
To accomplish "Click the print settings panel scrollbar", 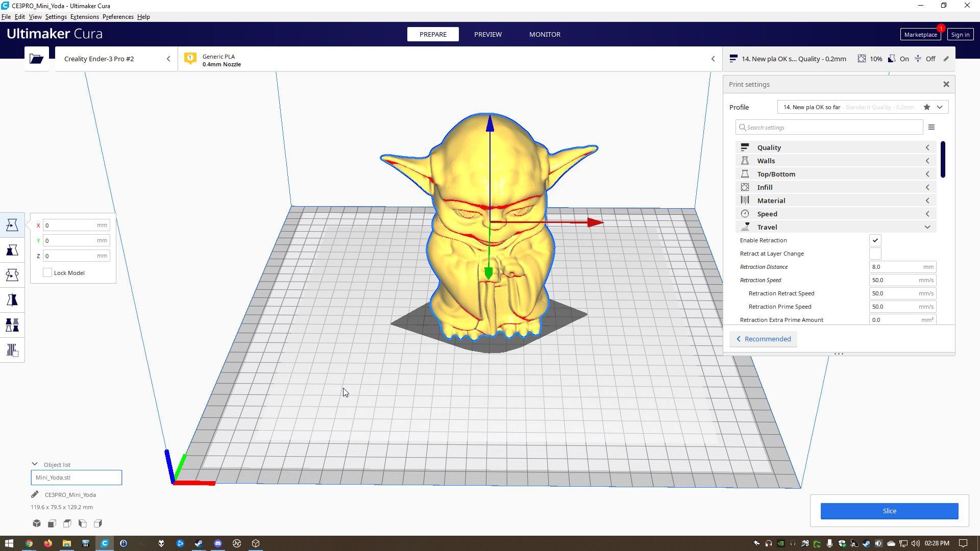I will click(942, 160).
